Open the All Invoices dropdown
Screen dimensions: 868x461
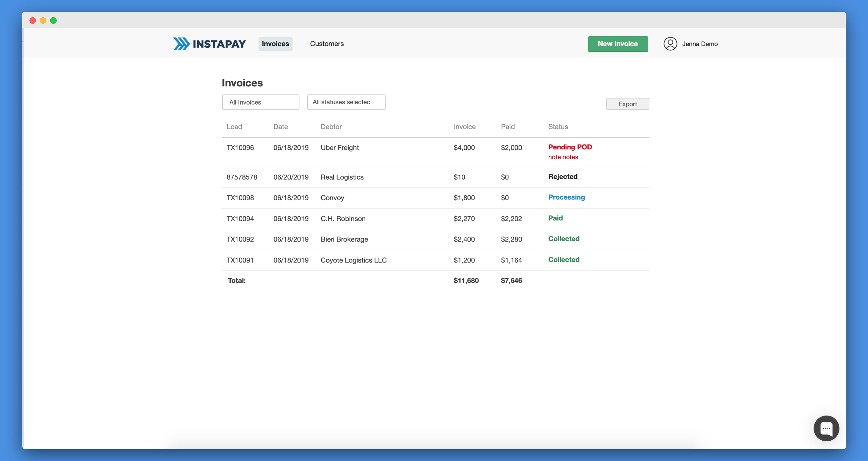coord(261,102)
